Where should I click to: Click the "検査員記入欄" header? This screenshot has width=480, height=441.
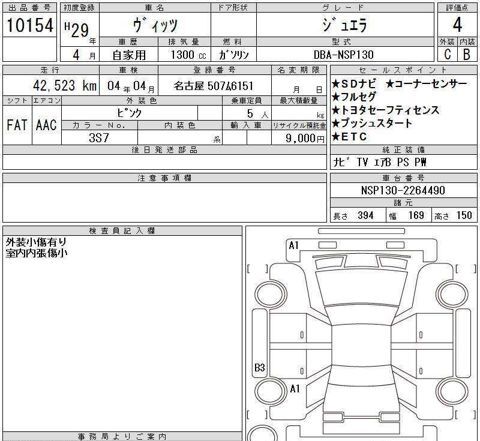coord(122,231)
